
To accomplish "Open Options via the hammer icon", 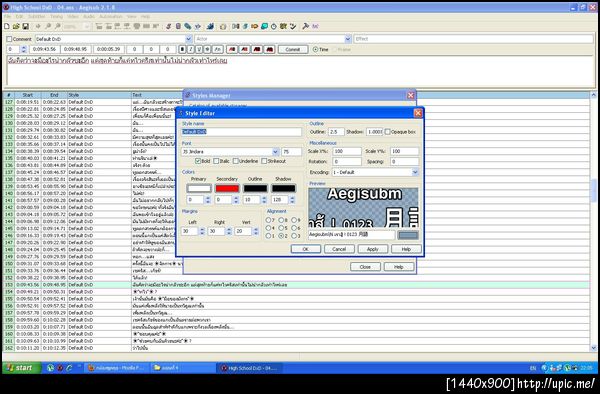I will [305, 26].
